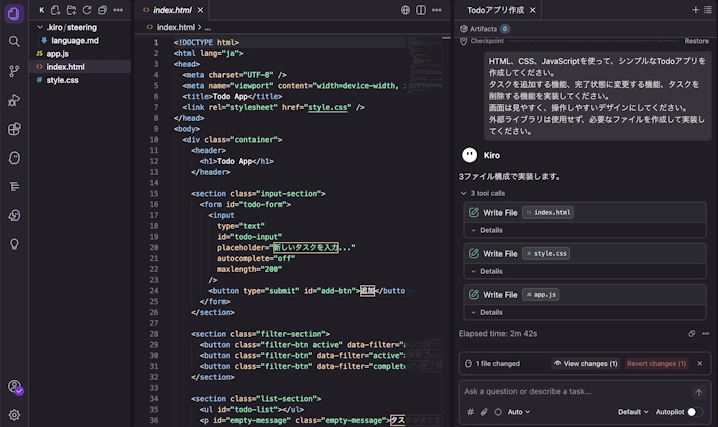Close the index.html editor tab

[200, 10]
